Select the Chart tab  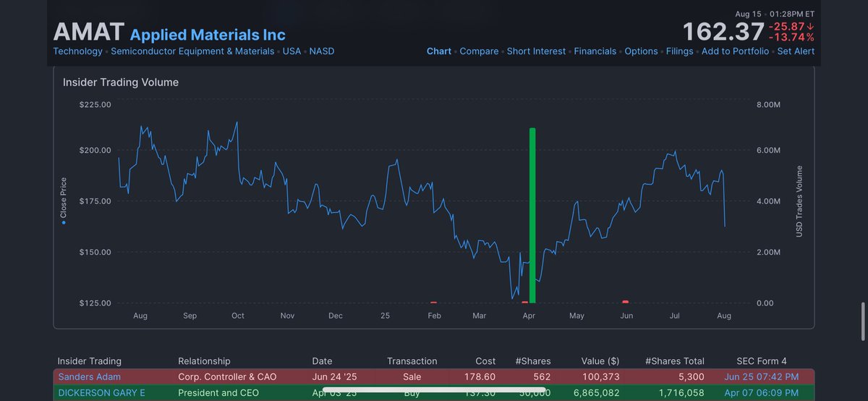coord(439,51)
